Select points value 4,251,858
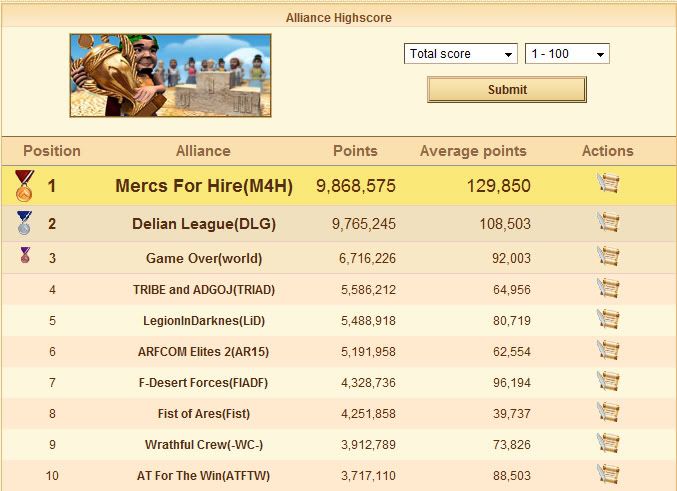This screenshot has width=677, height=491. coord(368,414)
